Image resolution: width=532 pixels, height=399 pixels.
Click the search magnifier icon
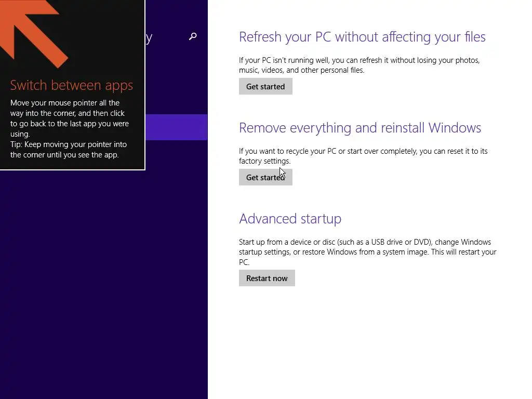pos(193,36)
